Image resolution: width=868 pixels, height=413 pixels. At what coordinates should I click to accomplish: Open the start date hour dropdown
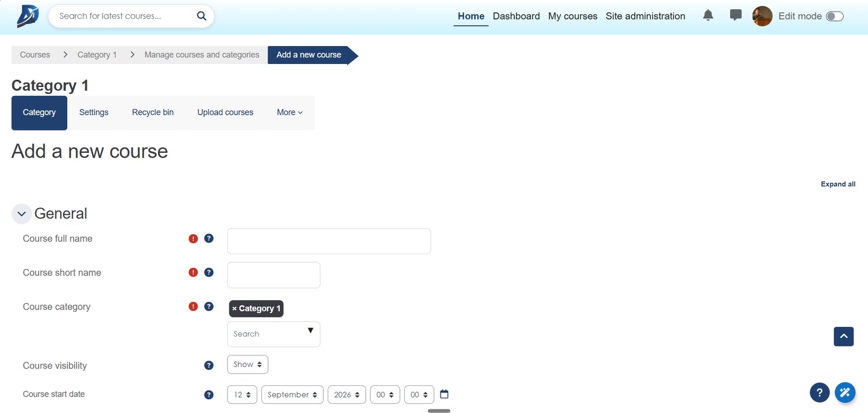pos(385,395)
